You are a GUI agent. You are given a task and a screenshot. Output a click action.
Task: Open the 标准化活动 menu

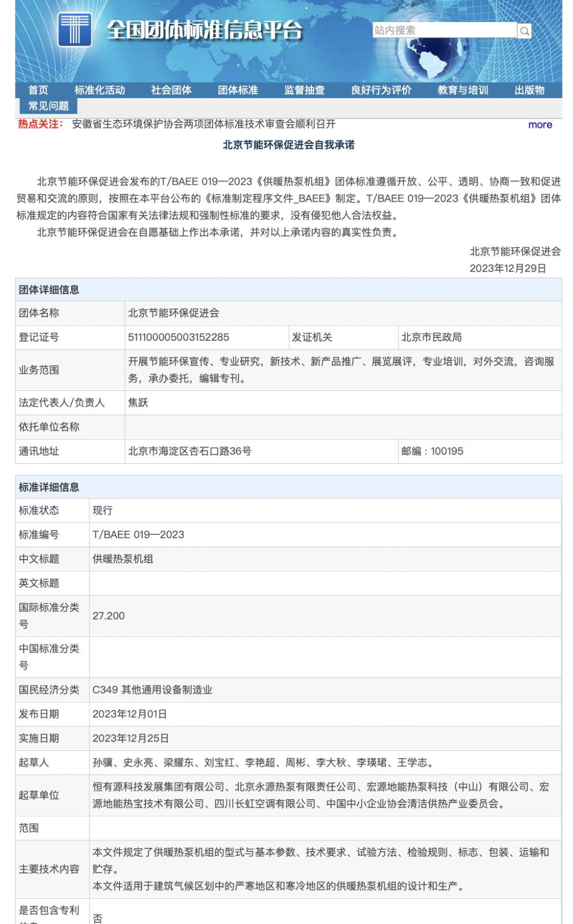click(100, 90)
